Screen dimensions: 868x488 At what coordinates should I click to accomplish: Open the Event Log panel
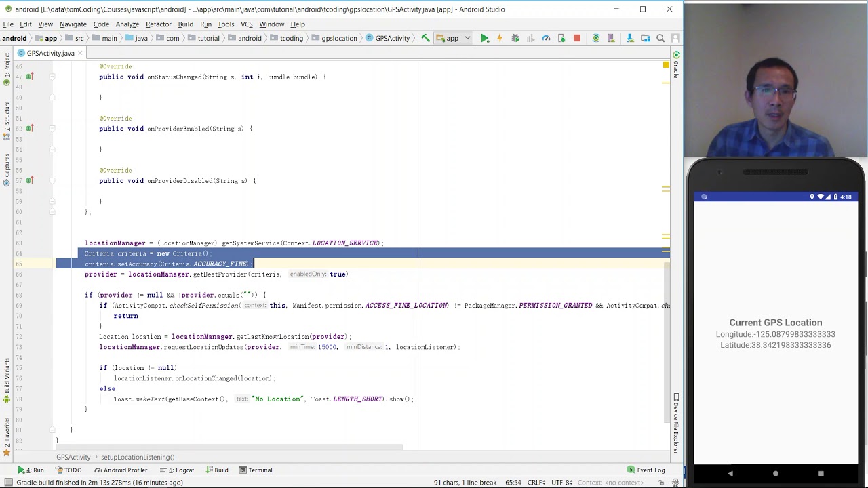646,470
